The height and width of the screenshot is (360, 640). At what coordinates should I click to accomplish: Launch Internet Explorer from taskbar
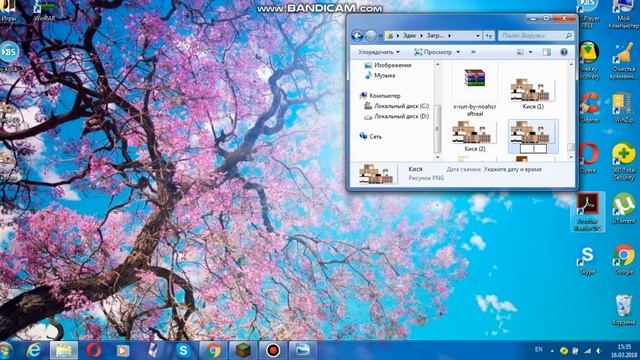point(33,350)
